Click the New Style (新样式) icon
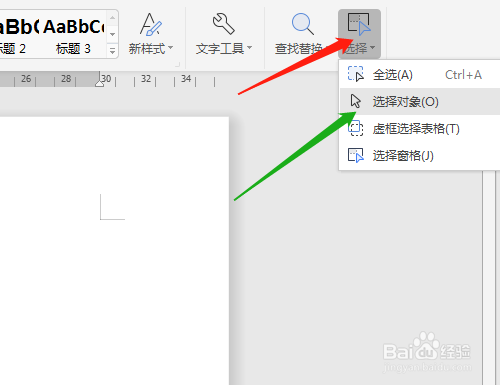This screenshot has height=385, width=500. point(151,24)
